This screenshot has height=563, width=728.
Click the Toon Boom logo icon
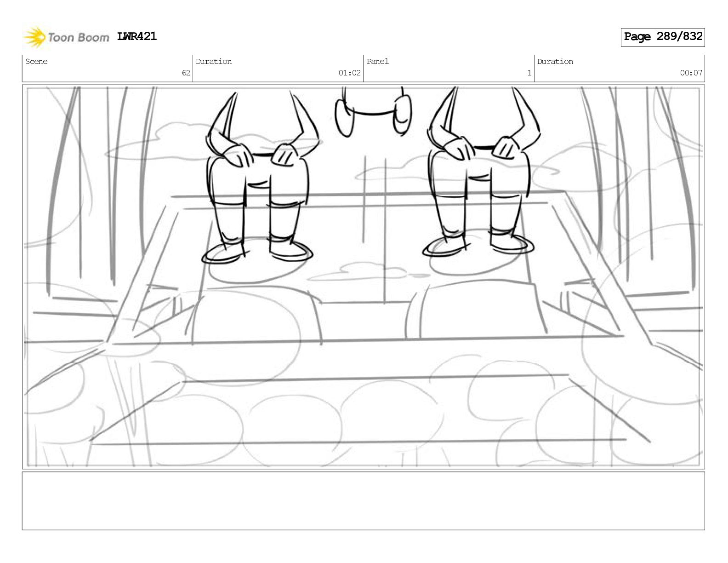(x=35, y=37)
